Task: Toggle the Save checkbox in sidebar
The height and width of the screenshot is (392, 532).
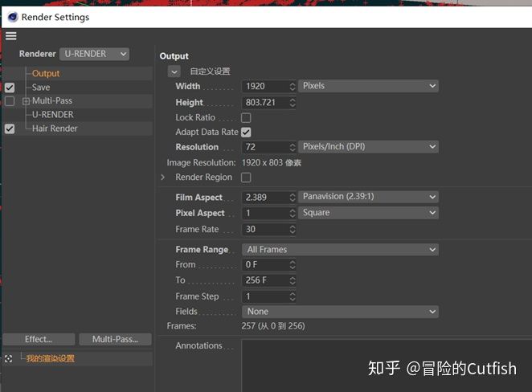Action: pyautogui.click(x=10, y=88)
